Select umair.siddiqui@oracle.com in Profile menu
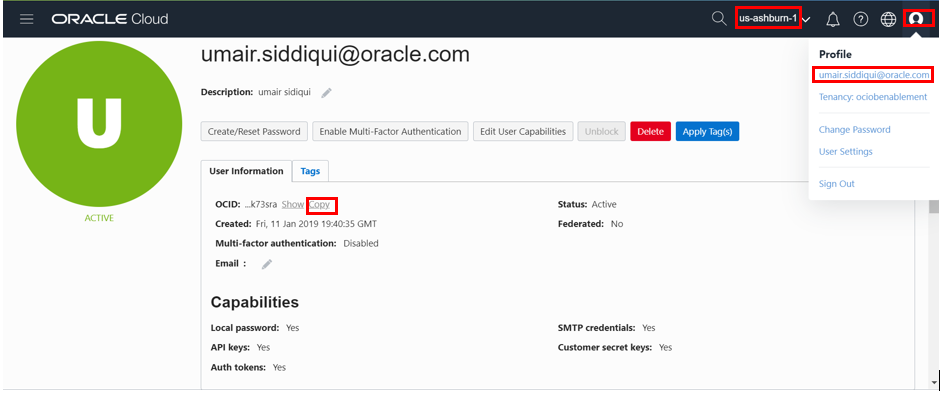 click(874, 75)
